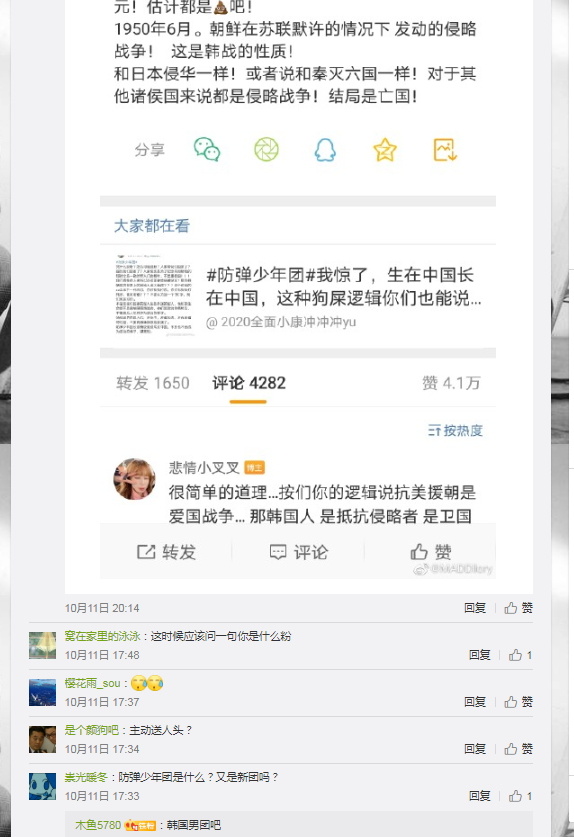Like 樱花雨_sou's emoji comment
Screen dimensions: 574x837
(518, 702)
